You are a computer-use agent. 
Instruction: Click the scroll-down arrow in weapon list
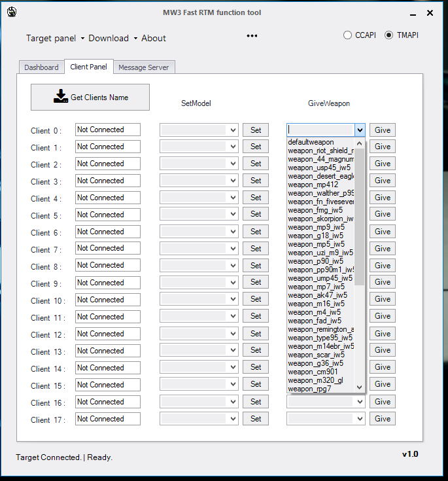tap(360, 387)
